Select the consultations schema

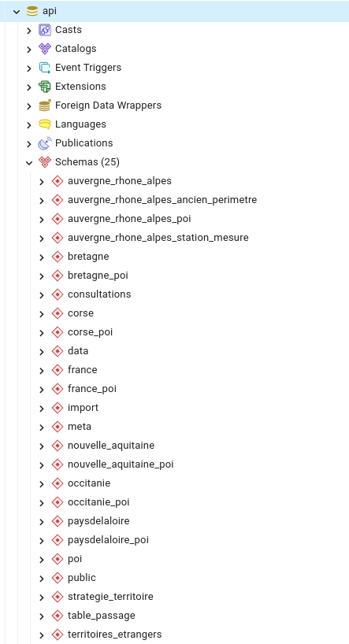99,294
